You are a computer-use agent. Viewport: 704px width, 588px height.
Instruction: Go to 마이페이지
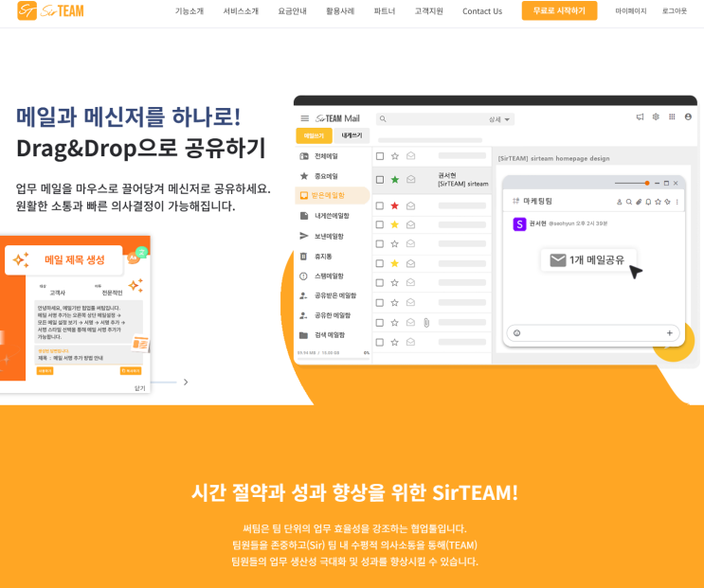click(x=631, y=11)
